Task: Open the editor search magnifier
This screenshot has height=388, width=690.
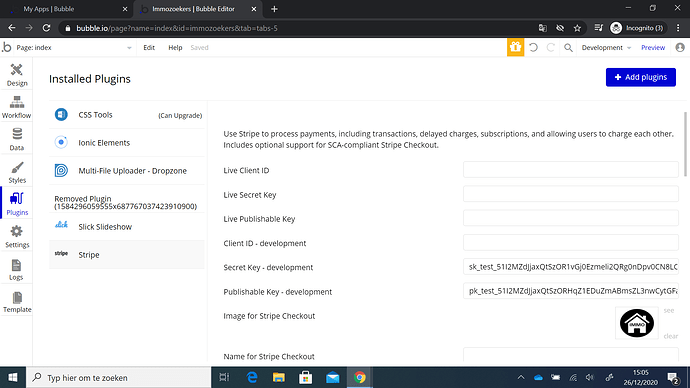Action: (x=568, y=47)
